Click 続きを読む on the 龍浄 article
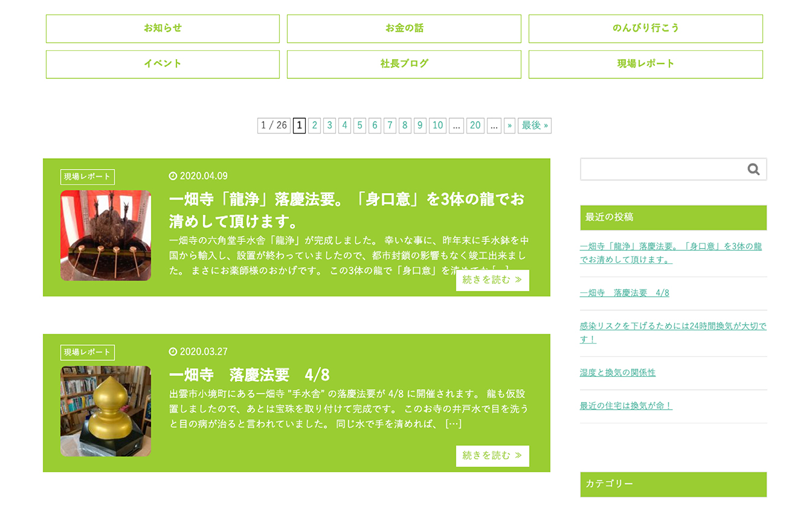The image size is (812, 506). coord(492,280)
